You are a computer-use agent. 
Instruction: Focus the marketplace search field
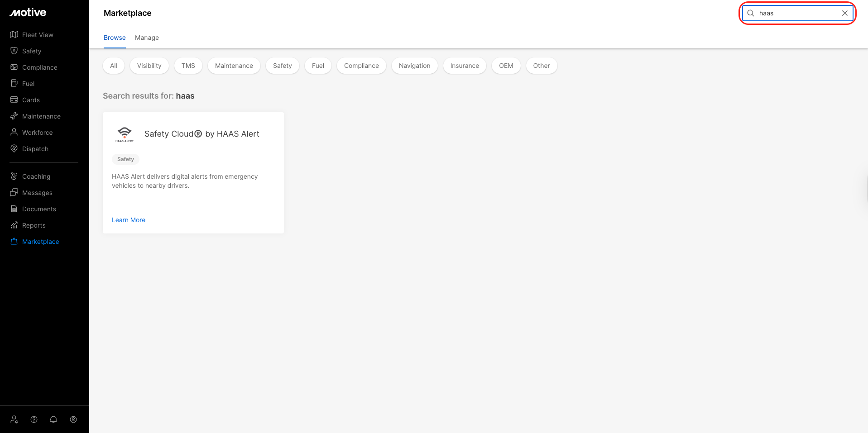coord(797,13)
